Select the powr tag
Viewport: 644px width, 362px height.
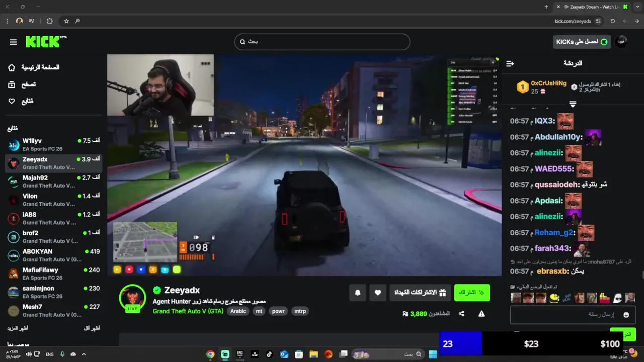coord(278,311)
